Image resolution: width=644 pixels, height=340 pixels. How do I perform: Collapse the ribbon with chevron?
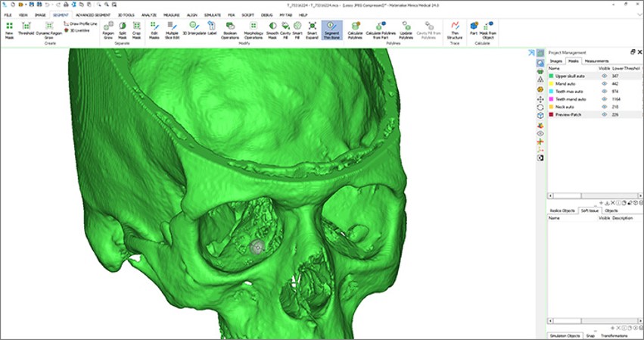pos(640,15)
